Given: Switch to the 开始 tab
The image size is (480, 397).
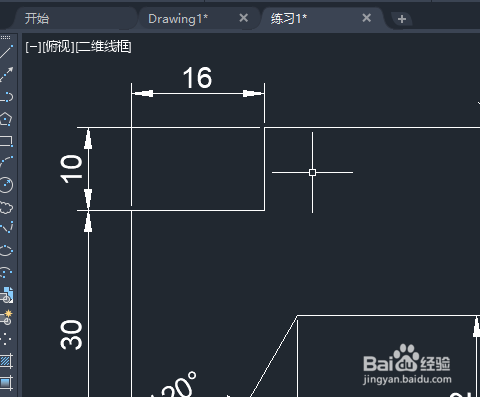Looking at the screenshot, I should click(37, 18).
